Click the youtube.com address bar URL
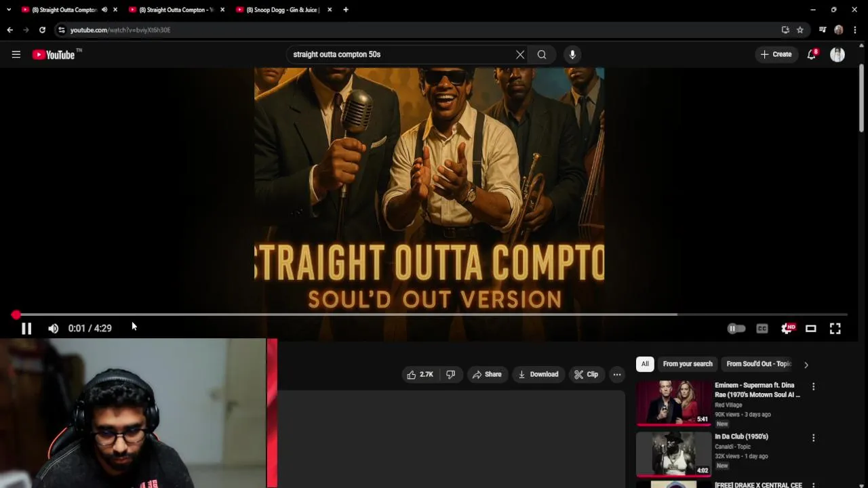 coord(120,30)
